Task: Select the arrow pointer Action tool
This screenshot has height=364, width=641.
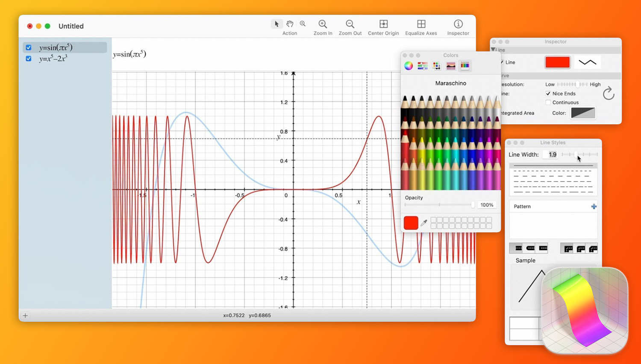Action: (x=276, y=24)
